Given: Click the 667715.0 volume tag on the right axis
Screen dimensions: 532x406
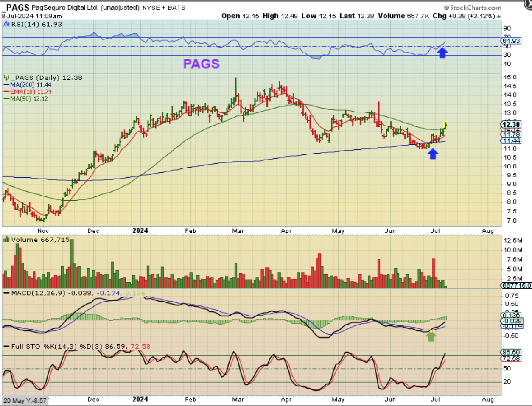Looking at the screenshot, I should (516, 286).
